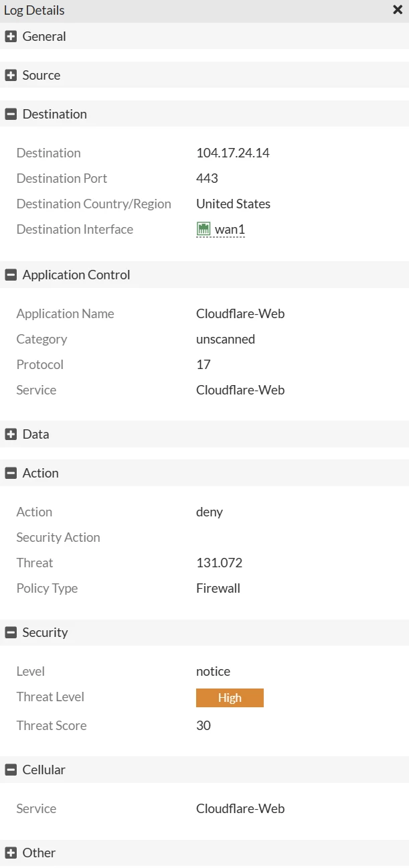
Task: Click the Threat Score value 30
Action: pyautogui.click(x=203, y=725)
